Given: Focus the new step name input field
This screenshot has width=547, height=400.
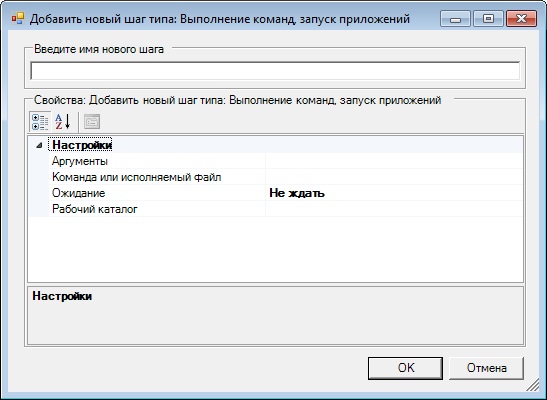Looking at the screenshot, I should [x=275, y=71].
